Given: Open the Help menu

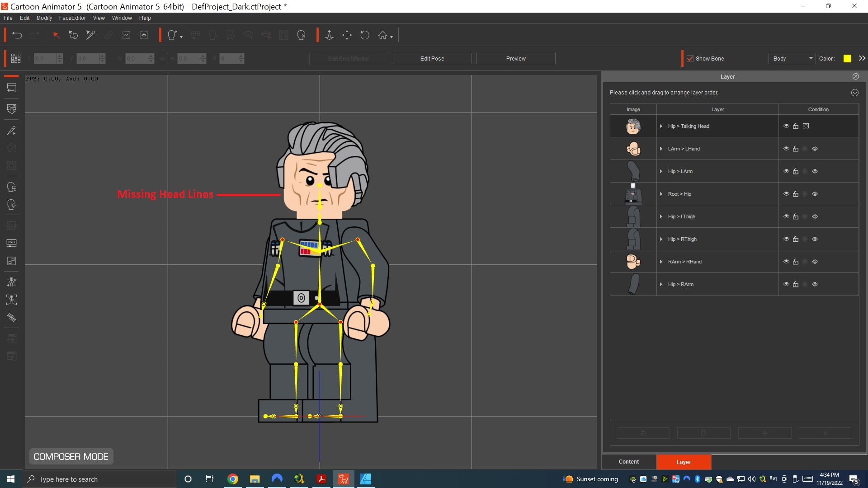Looking at the screenshot, I should [145, 18].
